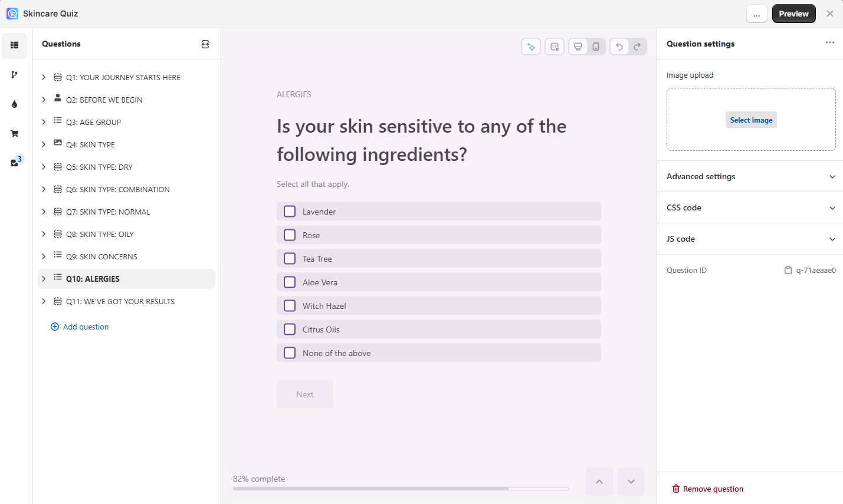The height and width of the screenshot is (504, 843).
Task: Select Q4: SKIN TYPE question
Action: (90, 144)
